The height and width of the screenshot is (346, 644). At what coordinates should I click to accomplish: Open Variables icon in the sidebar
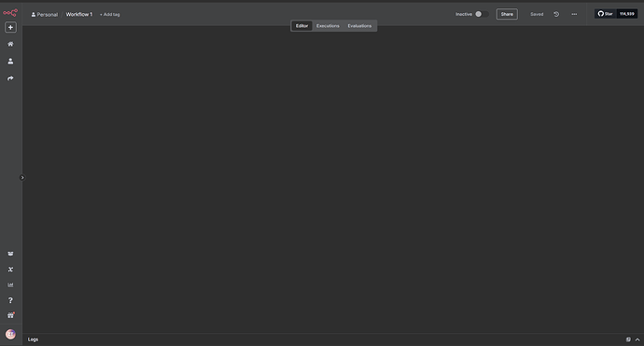click(10, 270)
